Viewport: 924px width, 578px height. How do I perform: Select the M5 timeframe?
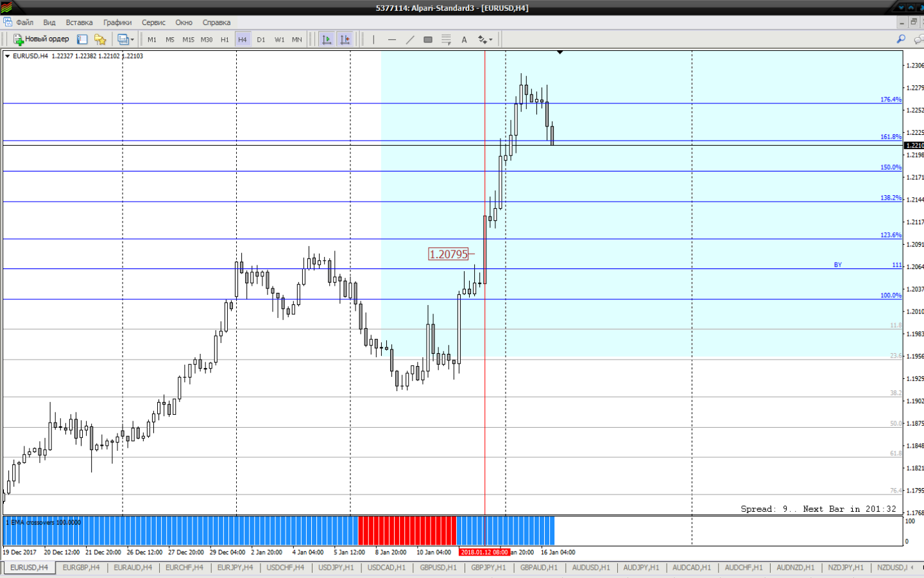pyautogui.click(x=170, y=40)
